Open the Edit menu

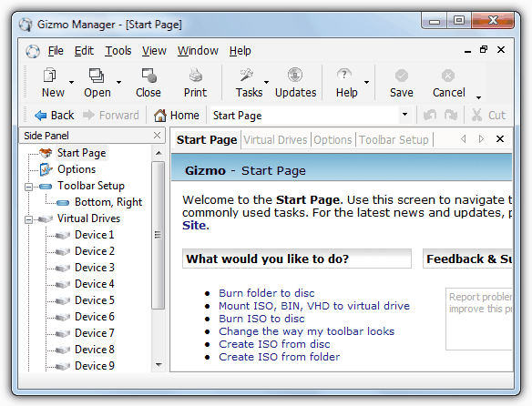click(84, 51)
